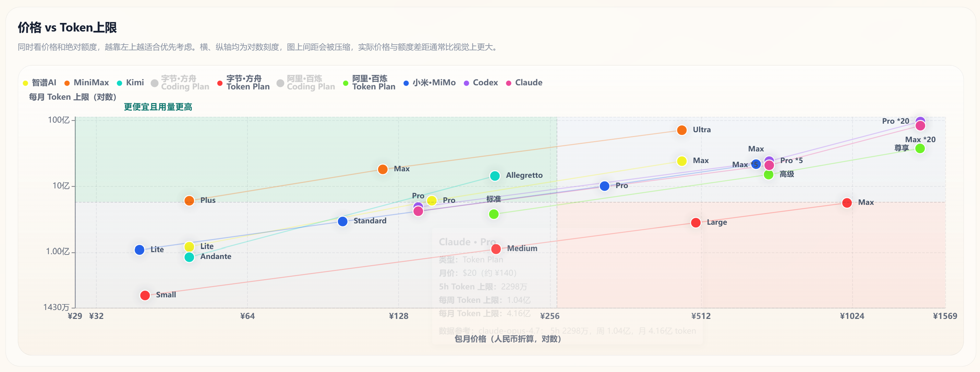
Task: Click the yellow Max data point
Action: click(x=682, y=161)
